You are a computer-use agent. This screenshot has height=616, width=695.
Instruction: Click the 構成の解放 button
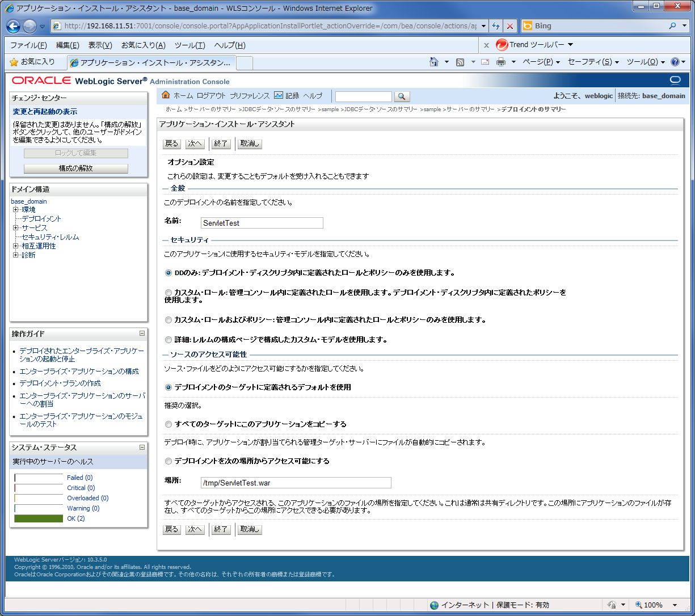click(x=76, y=168)
